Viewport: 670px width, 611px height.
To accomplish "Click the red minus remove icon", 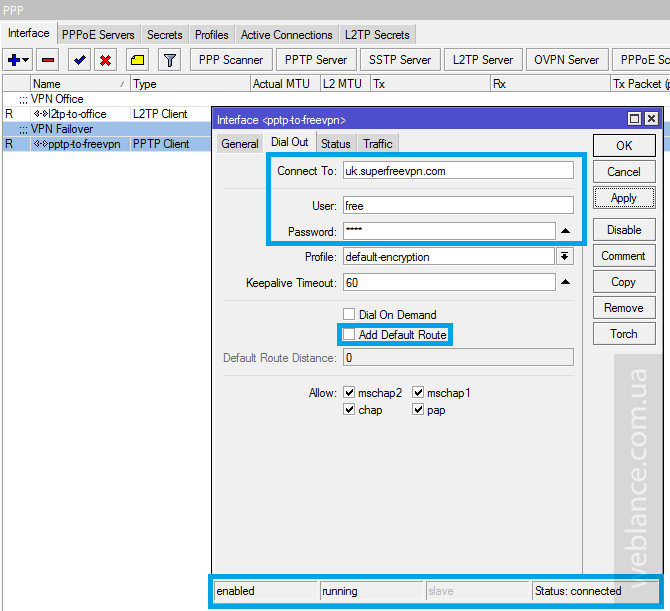I will [x=48, y=60].
